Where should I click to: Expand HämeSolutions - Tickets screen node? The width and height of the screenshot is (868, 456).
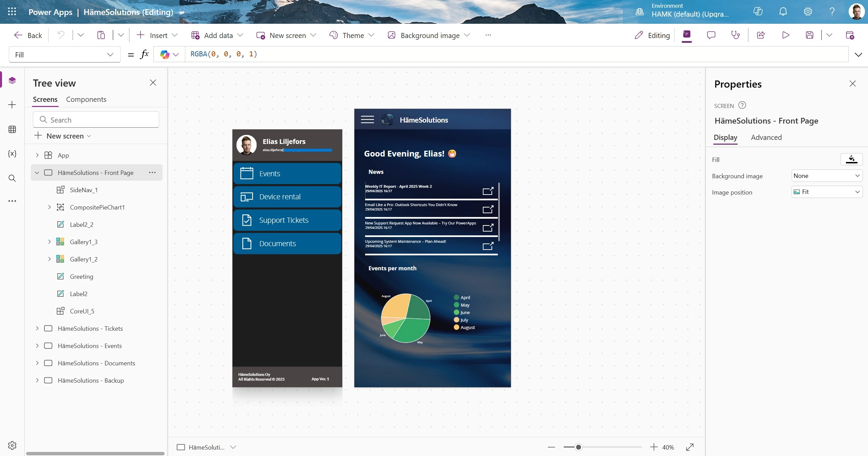37,328
